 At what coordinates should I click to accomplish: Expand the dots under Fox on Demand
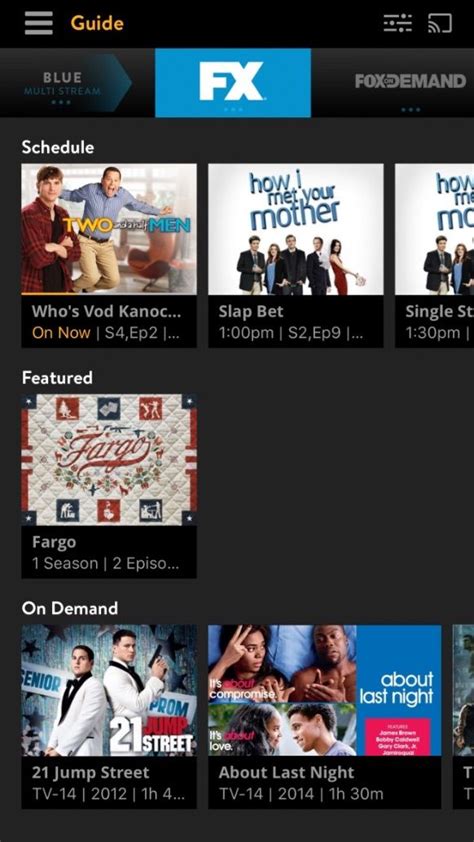pos(411,110)
